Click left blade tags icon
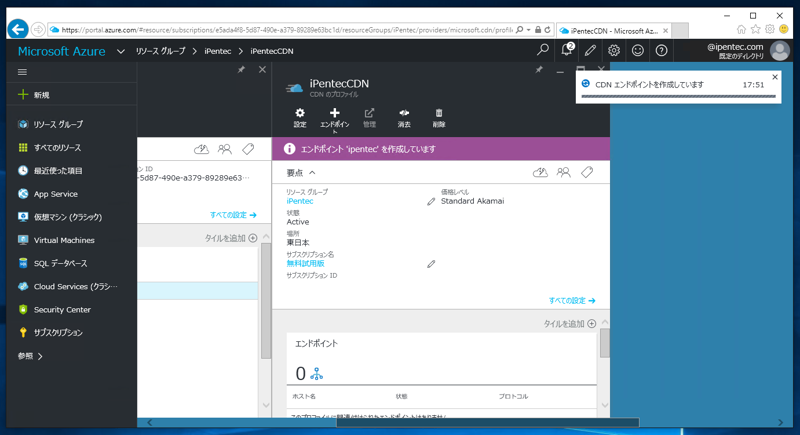The height and width of the screenshot is (435, 800). click(x=248, y=149)
